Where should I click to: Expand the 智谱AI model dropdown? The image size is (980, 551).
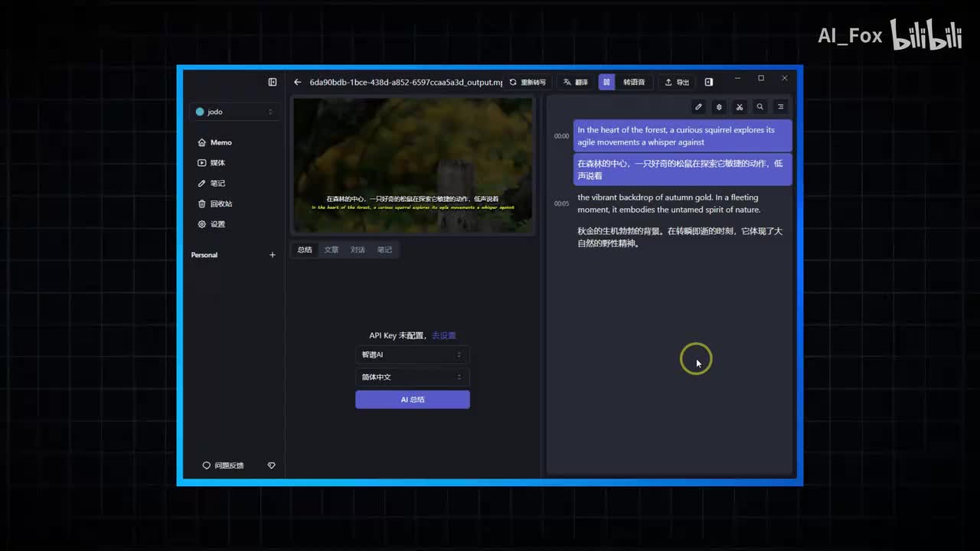click(412, 355)
